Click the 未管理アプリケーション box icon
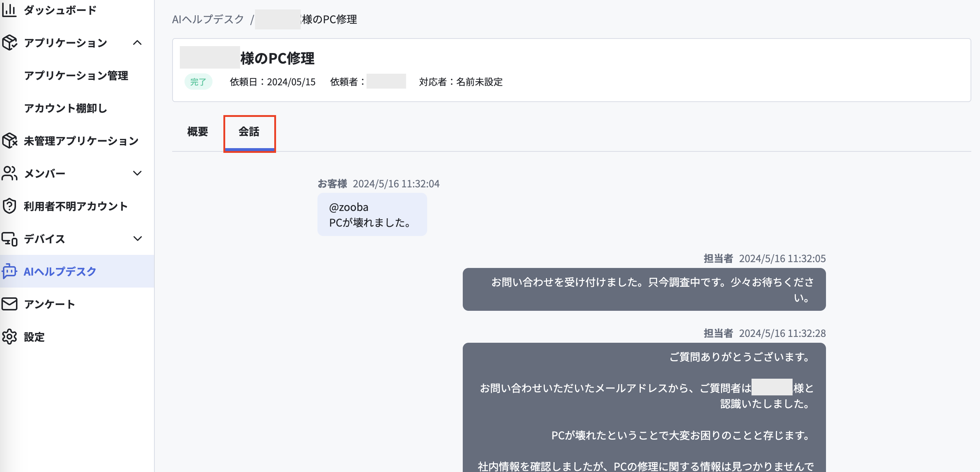 [9, 141]
